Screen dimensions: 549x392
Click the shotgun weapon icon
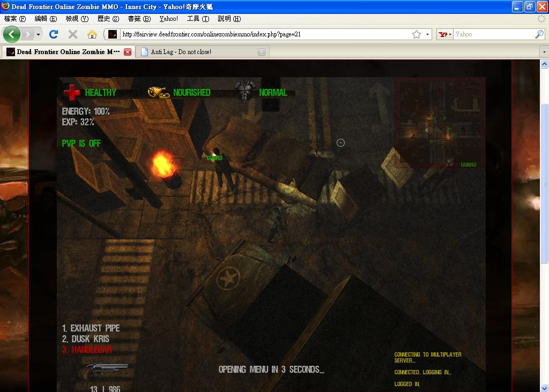[x=105, y=371]
